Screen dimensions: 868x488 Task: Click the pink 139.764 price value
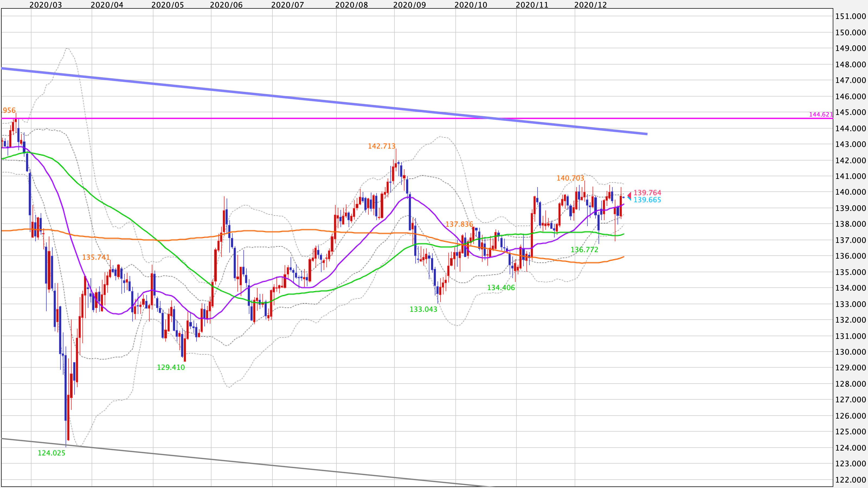tap(647, 192)
